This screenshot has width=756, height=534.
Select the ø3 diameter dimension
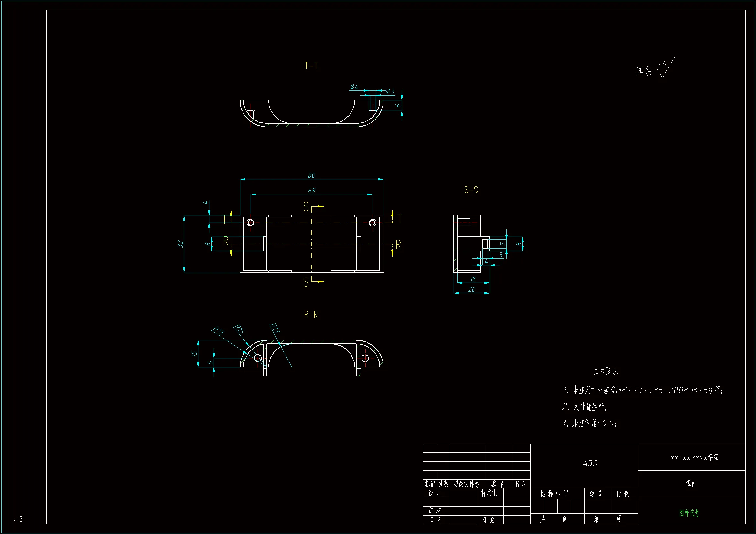point(390,91)
